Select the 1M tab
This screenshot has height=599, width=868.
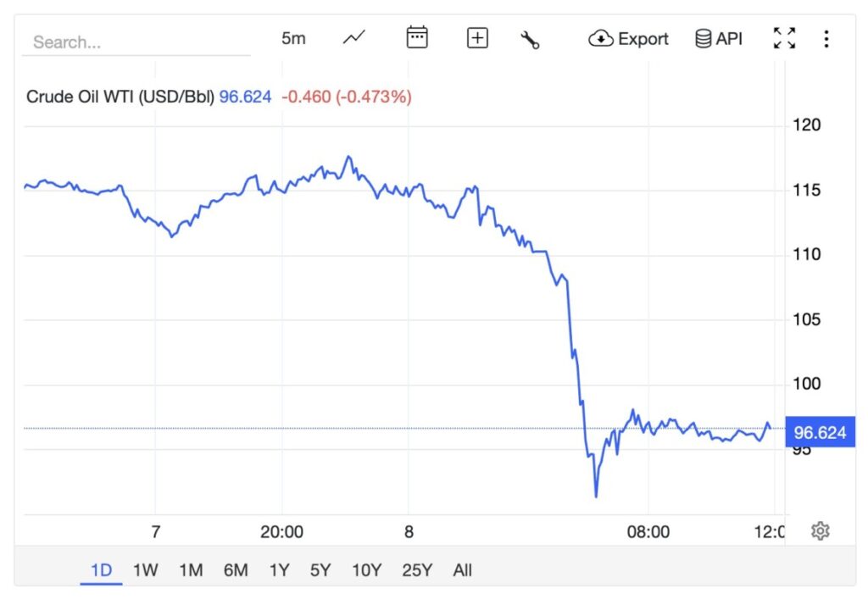(191, 570)
